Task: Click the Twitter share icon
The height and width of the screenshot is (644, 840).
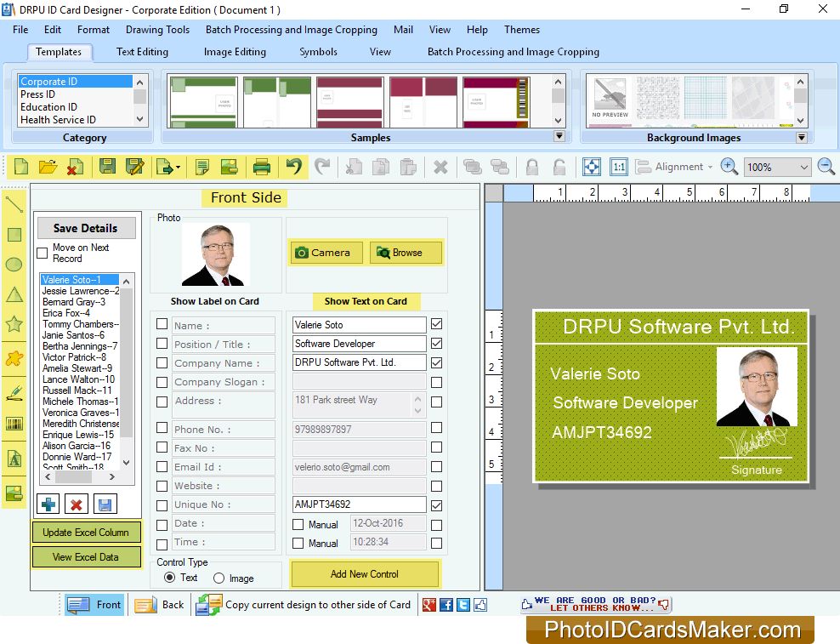Action: [463, 605]
